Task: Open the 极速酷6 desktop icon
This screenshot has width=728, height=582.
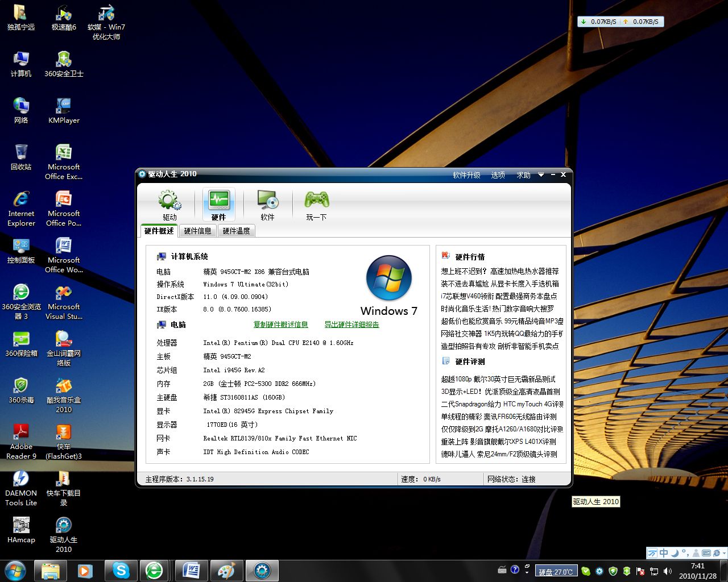Action: click(x=64, y=18)
